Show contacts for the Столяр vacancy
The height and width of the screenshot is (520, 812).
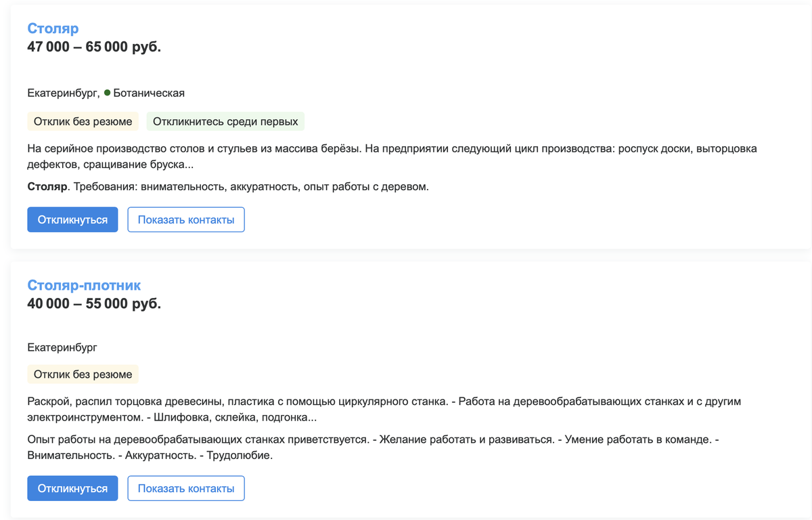coord(185,219)
